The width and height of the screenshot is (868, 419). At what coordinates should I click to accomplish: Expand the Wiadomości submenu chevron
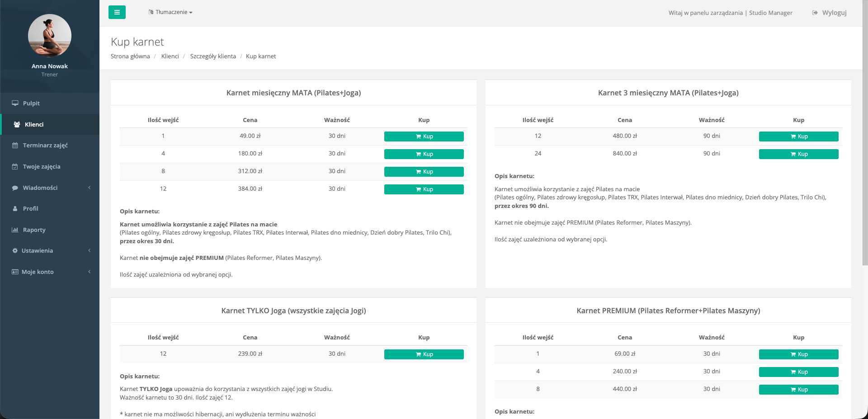(90, 188)
